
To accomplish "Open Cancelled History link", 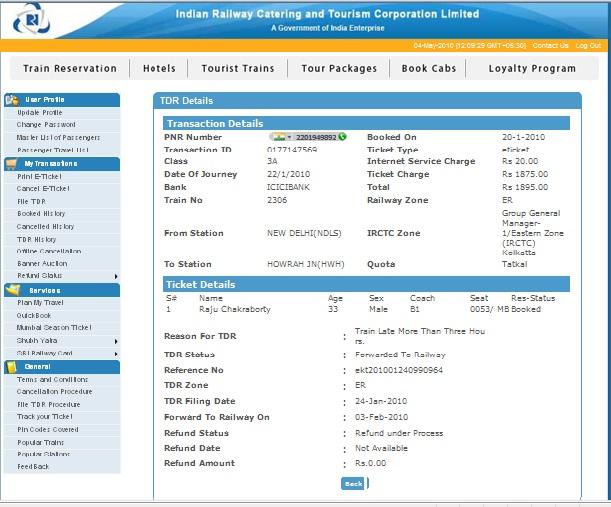I will click(x=45, y=226).
